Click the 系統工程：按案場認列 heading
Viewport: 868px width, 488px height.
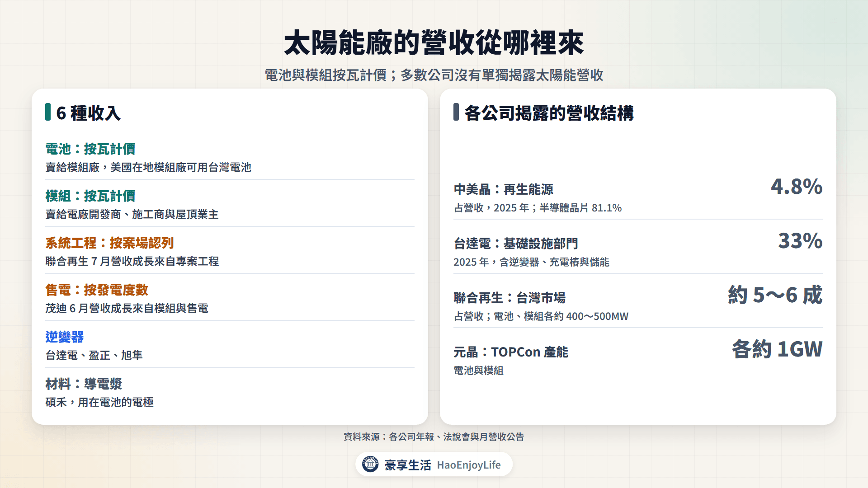[x=110, y=243]
